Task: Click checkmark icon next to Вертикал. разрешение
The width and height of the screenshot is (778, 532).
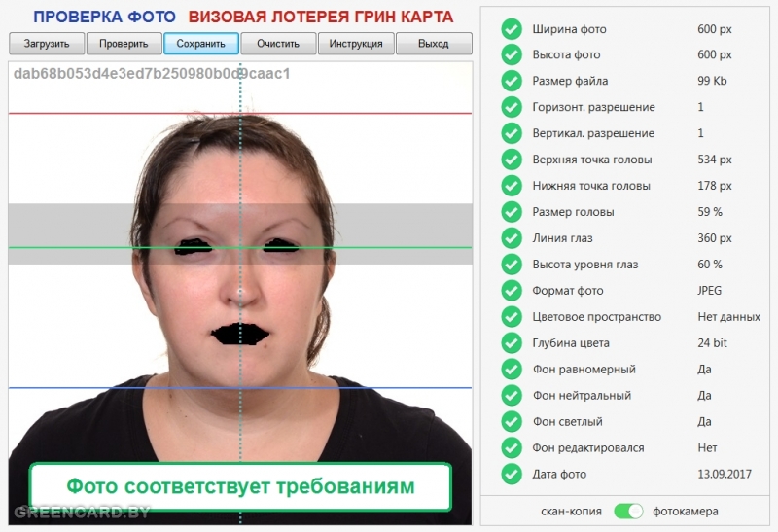Action: click(x=512, y=133)
